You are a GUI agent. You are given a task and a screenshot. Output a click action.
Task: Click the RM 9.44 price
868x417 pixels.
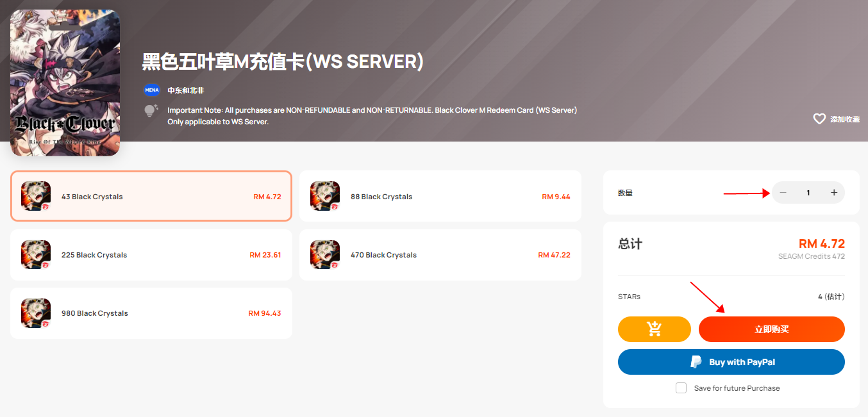[x=556, y=197]
